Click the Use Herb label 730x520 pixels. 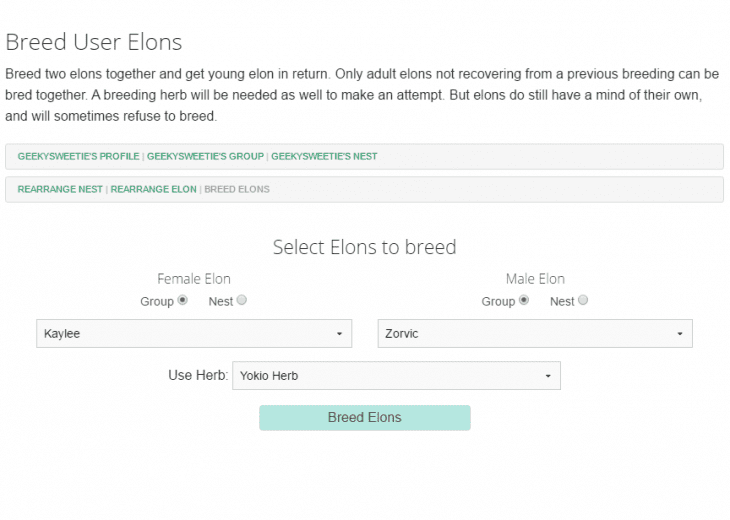(198, 376)
